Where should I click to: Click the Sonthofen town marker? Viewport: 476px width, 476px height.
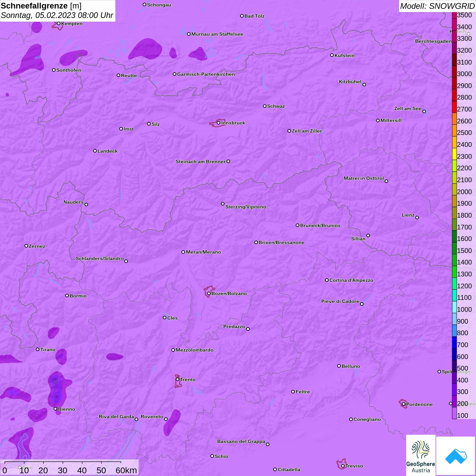(x=54, y=70)
